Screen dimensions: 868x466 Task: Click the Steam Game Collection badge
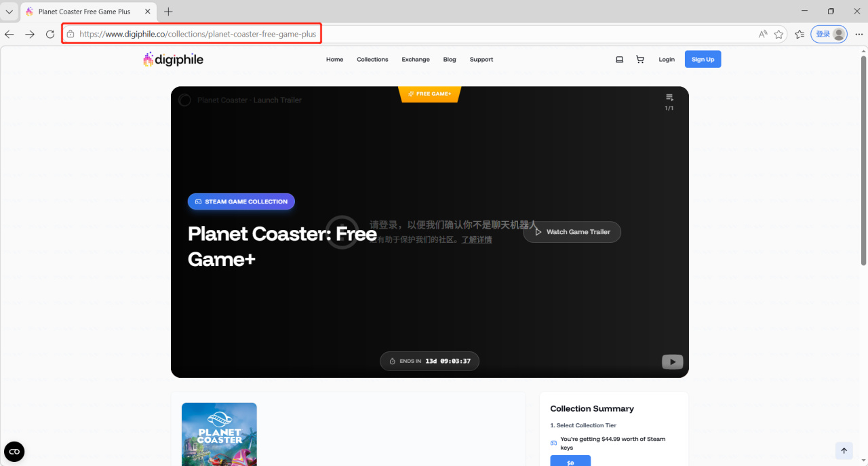pos(241,201)
